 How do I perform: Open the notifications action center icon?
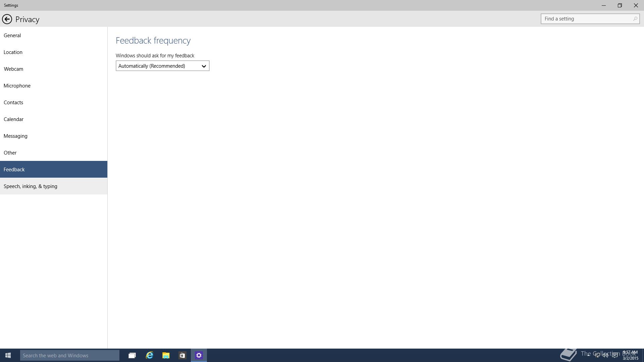tap(615, 355)
